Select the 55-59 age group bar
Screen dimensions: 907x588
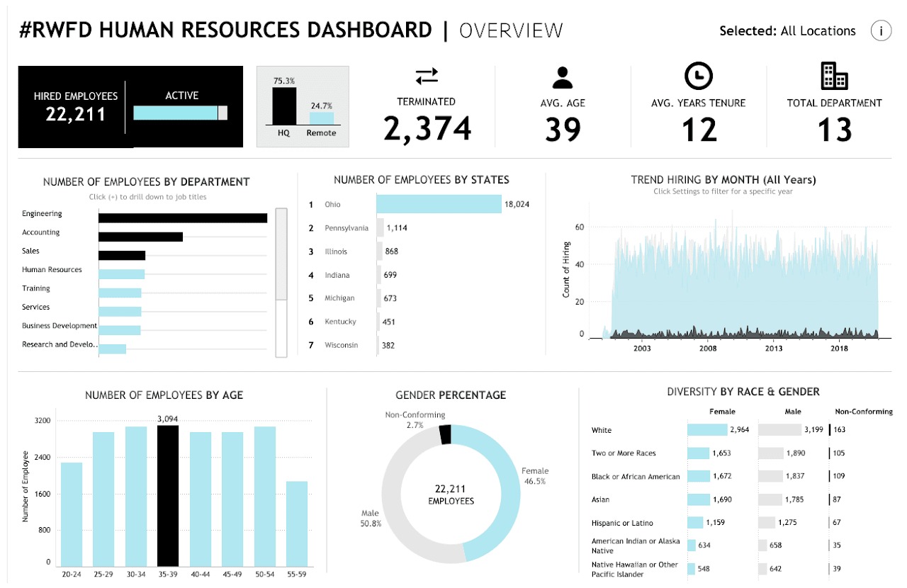click(x=297, y=523)
